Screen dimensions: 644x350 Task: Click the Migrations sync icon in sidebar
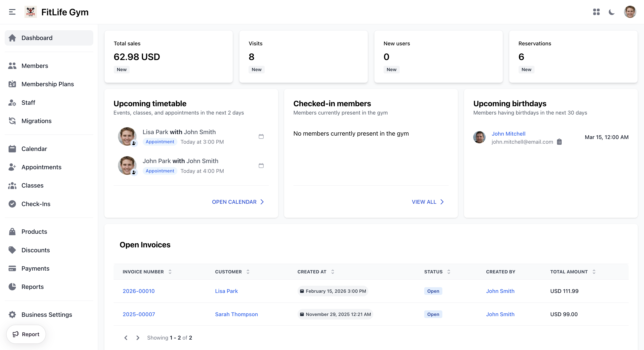click(x=12, y=121)
